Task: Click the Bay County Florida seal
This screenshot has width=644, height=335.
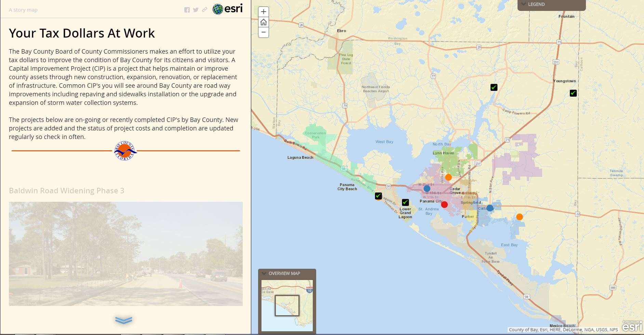Action: [x=125, y=151]
